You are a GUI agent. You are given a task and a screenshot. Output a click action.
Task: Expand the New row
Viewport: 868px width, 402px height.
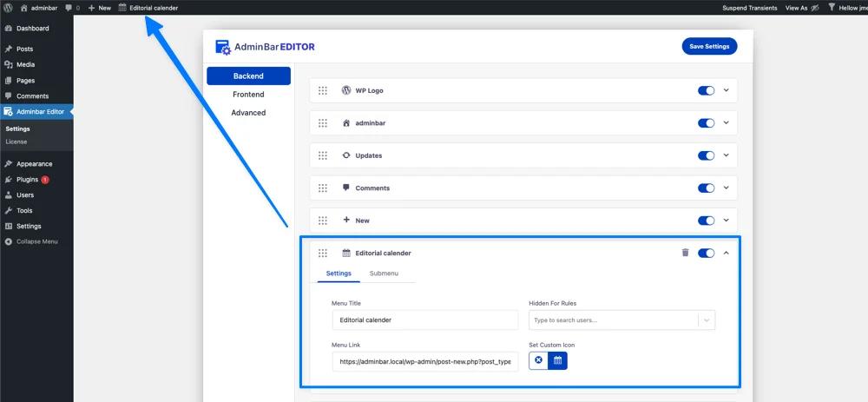coord(727,221)
